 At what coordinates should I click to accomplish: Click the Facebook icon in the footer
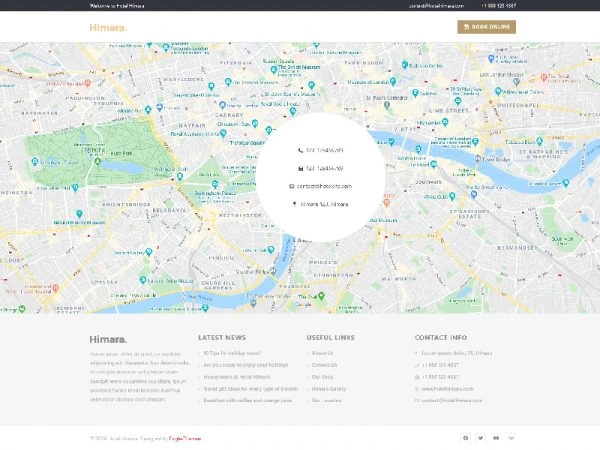(465, 438)
